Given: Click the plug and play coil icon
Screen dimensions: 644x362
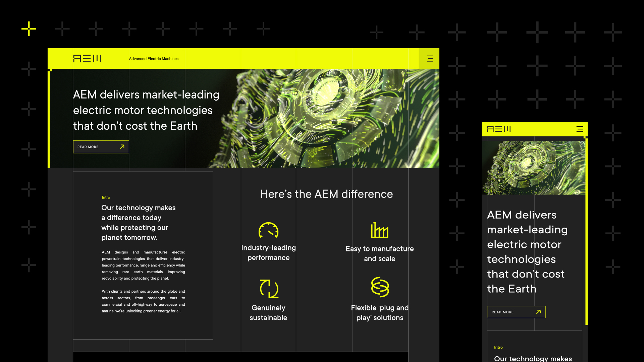Looking at the screenshot, I should click(x=380, y=287).
